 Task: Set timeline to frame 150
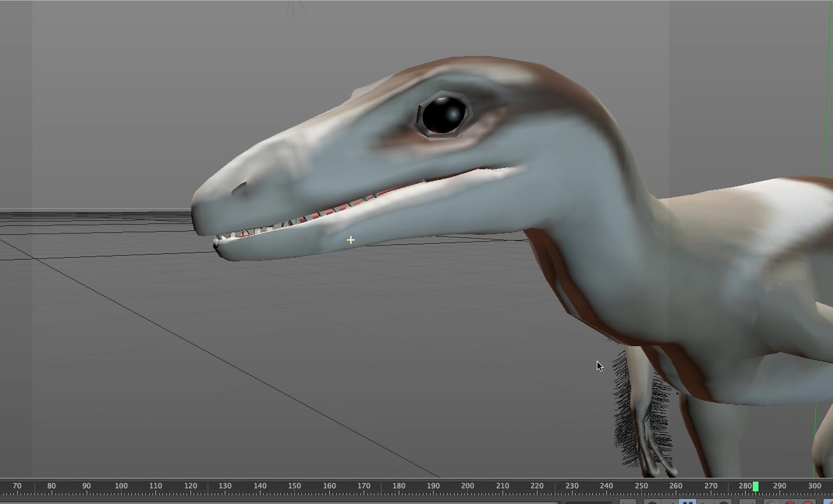pos(294,486)
